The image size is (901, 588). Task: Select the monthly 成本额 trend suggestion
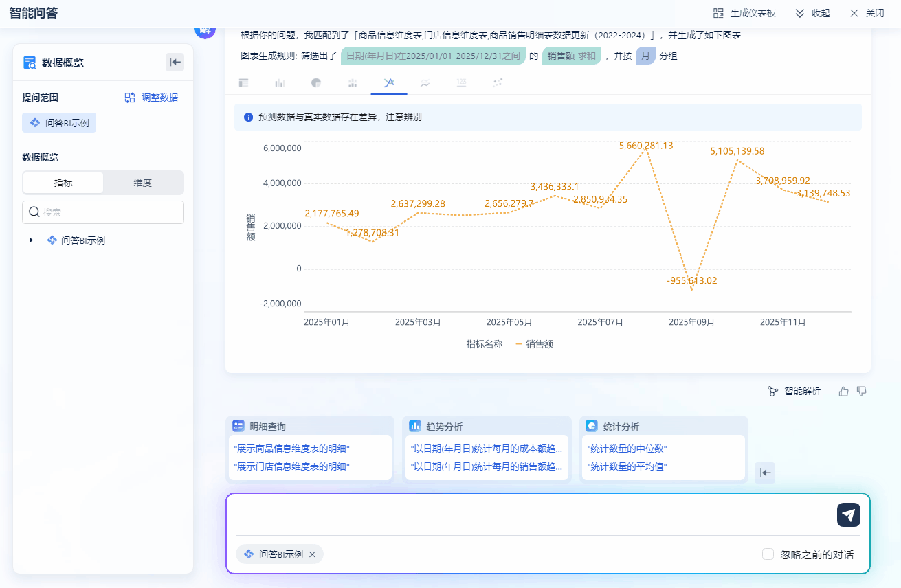[487, 449]
